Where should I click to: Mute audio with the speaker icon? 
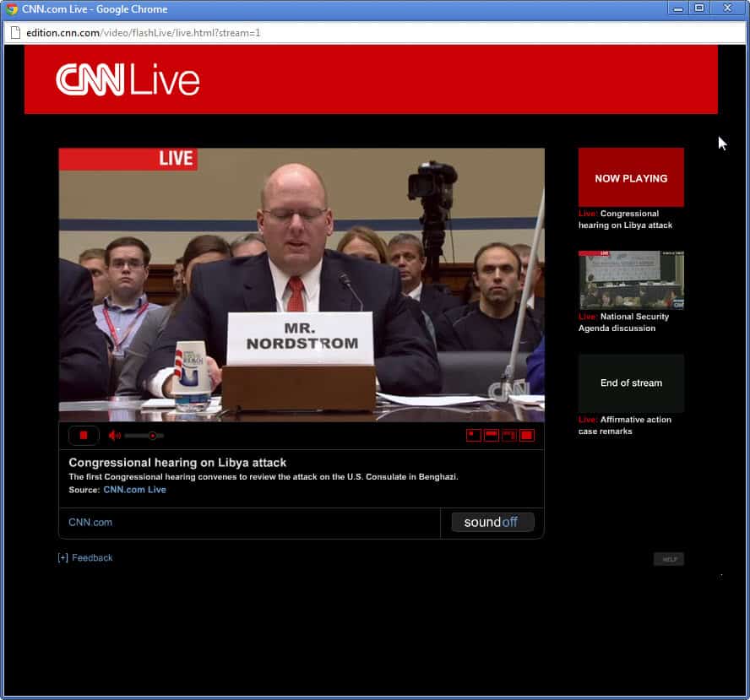[114, 436]
